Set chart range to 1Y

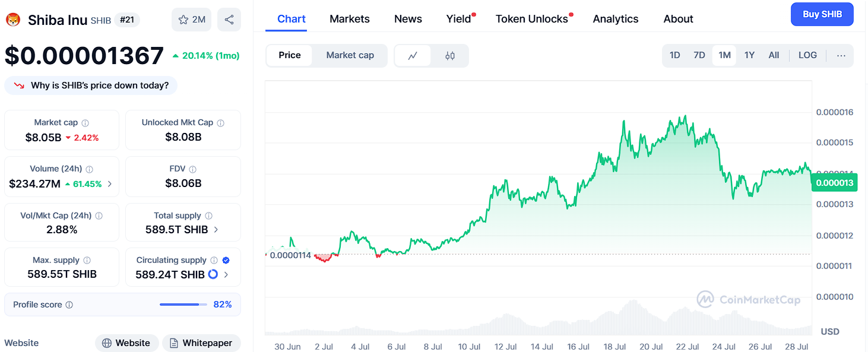coord(749,55)
